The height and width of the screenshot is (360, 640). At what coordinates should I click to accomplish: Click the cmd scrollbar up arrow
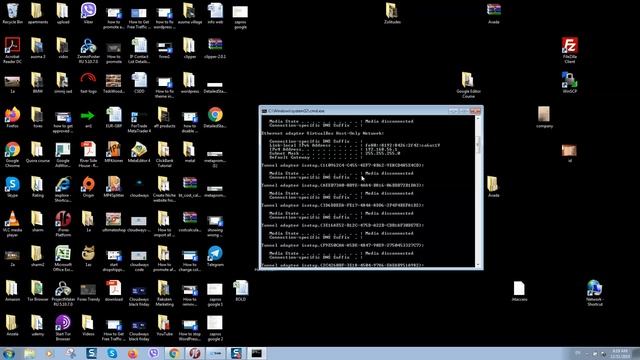point(478,118)
